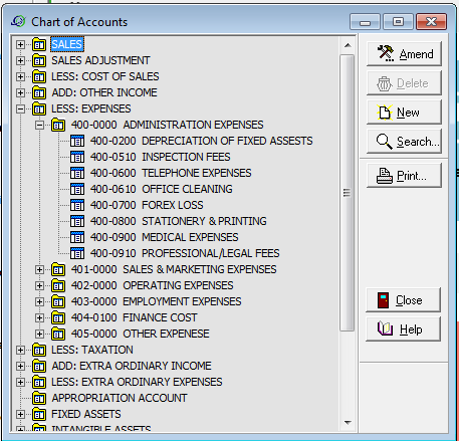Click the folder icon of 400-0000 ADMINISTRATION EXPENSES
The image size is (459, 441).
tap(58, 125)
